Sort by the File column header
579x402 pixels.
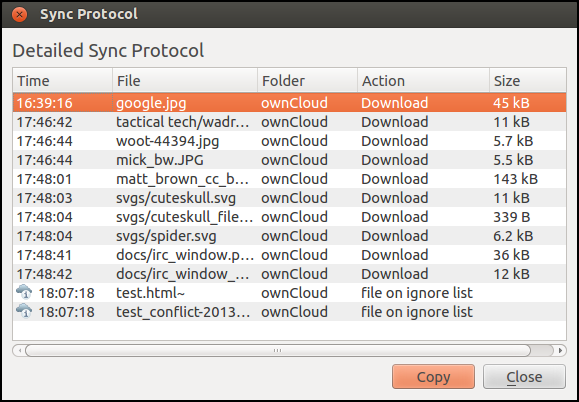tap(185, 80)
